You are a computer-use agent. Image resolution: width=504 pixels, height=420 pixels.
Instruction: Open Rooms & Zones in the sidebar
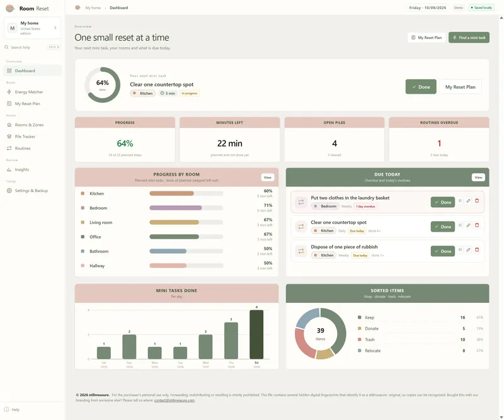33,125
